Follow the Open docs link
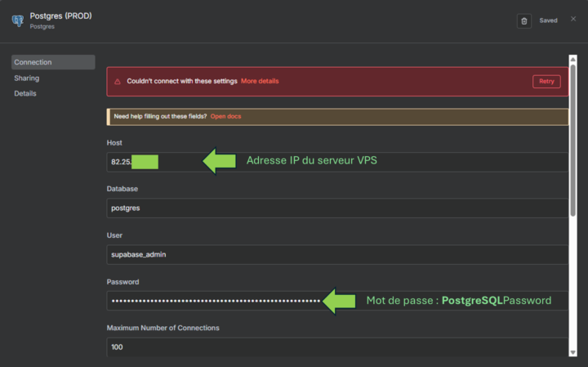Image resolution: width=588 pixels, height=367 pixels. 225,117
